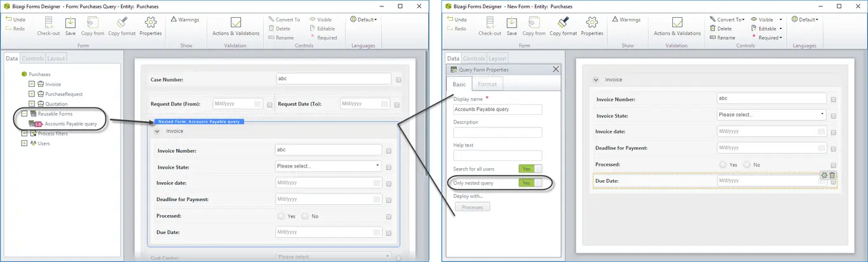Select Processed Yes radio in nested form

coord(281,216)
